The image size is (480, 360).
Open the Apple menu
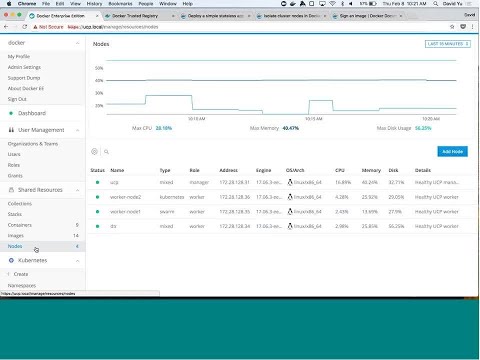pos(9,4)
